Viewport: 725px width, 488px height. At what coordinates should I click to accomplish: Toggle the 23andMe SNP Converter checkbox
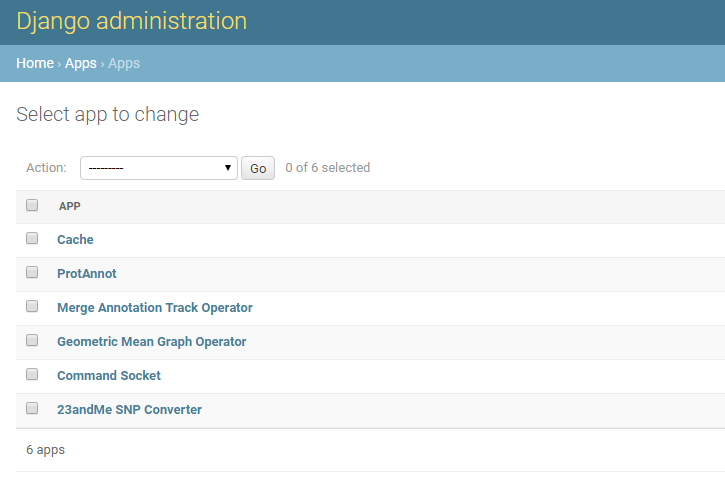(32, 409)
